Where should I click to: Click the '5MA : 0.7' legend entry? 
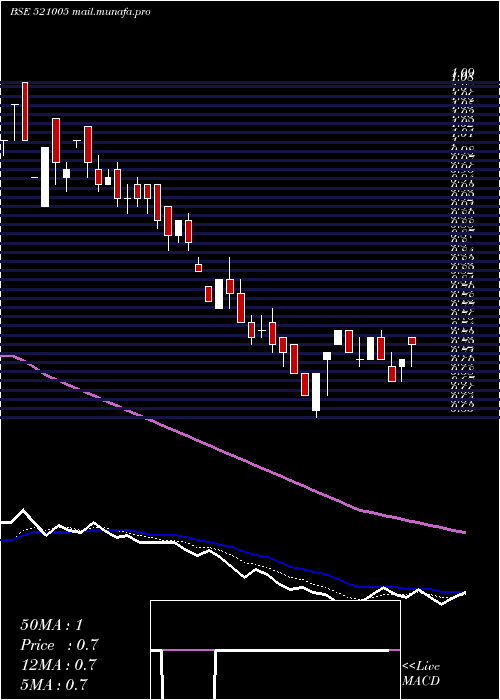(x=54, y=684)
